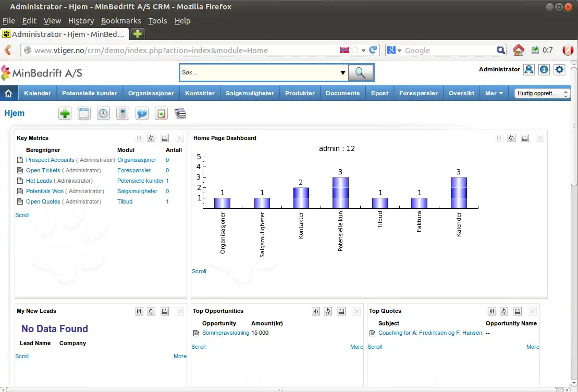
Task: Click the red Flash extension icon
Action: [568, 50]
